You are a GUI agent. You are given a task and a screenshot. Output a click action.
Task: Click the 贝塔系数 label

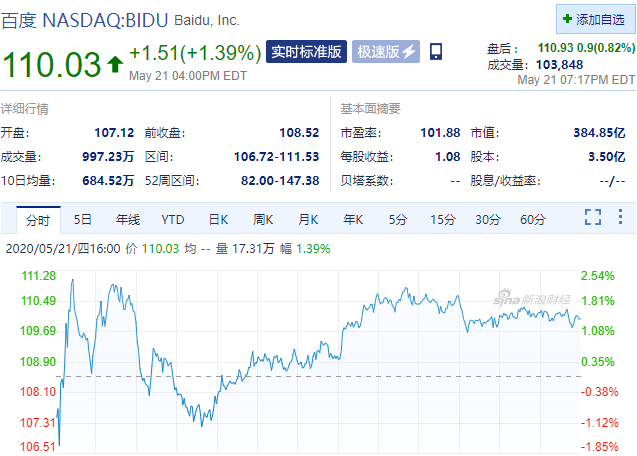click(367, 180)
